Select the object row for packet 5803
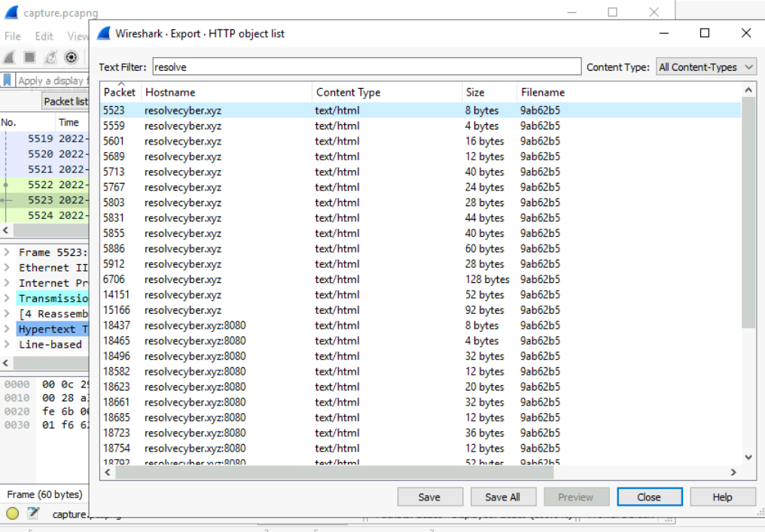Image resolution: width=765 pixels, height=532 pixels. (x=421, y=202)
